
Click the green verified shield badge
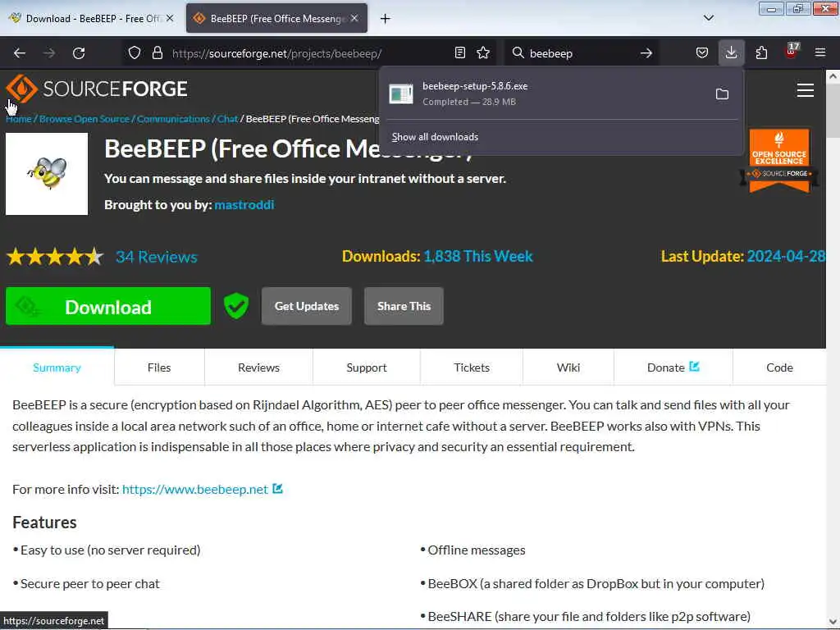coord(236,306)
